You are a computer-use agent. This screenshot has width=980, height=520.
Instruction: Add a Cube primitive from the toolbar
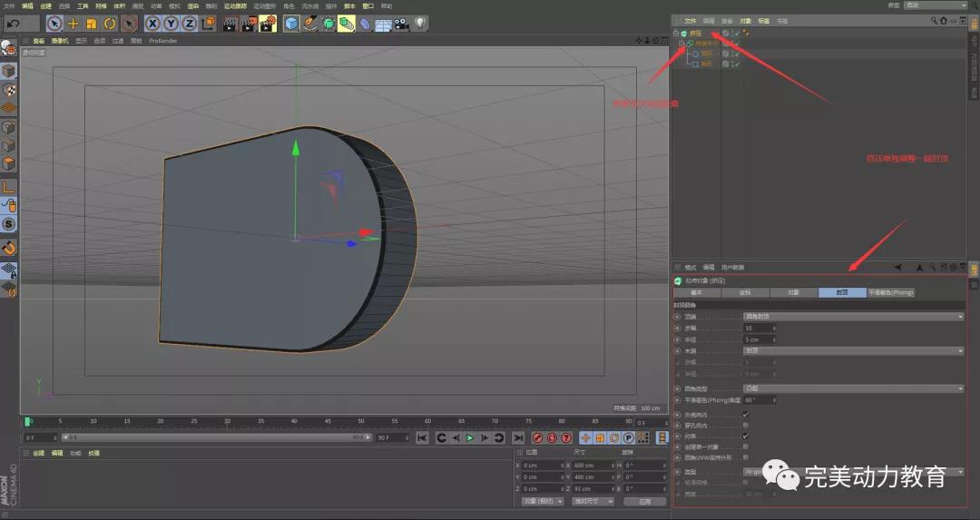click(x=291, y=24)
